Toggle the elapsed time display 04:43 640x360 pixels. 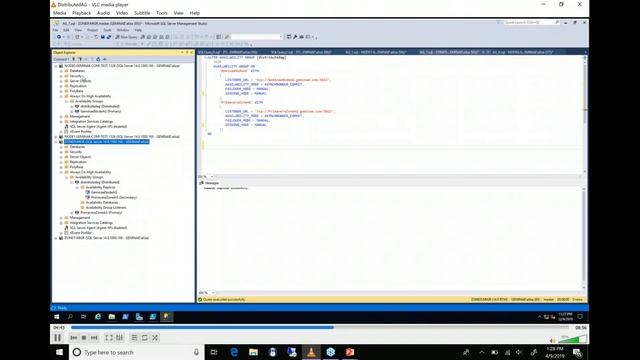[x=59, y=328]
